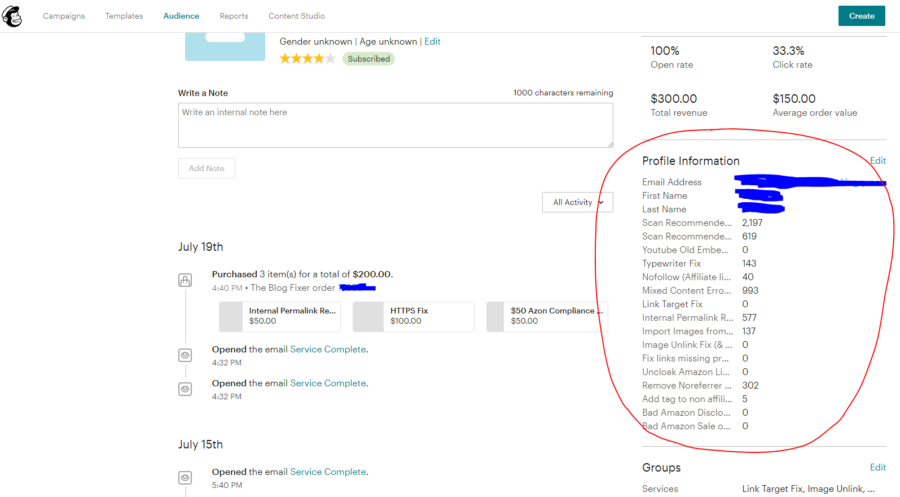Click the Create button
Image resolution: width=900 pixels, height=497 pixels.
coord(862,16)
